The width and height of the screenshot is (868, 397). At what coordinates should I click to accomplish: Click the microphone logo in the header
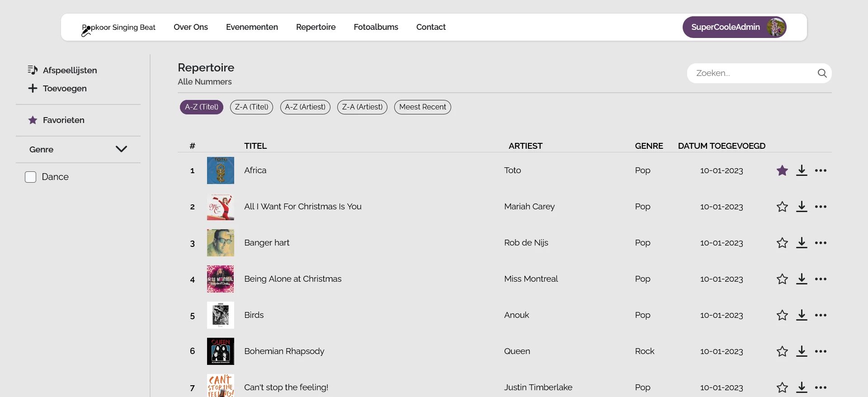(85, 31)
